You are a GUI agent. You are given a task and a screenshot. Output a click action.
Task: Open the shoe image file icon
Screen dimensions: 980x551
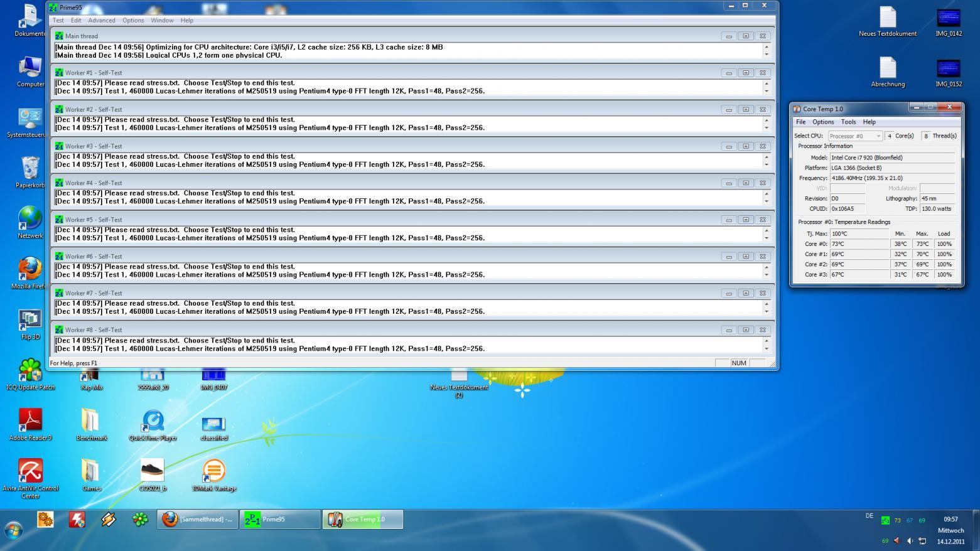point(153,474)
